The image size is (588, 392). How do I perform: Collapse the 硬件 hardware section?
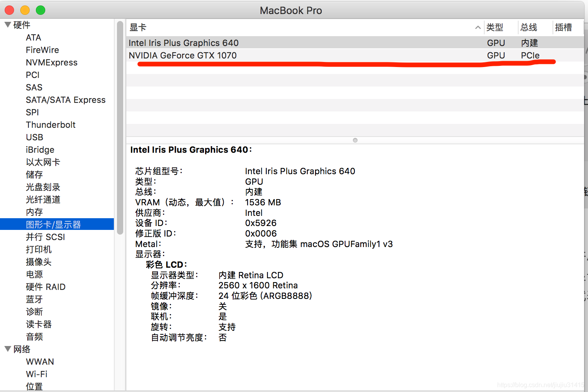(x=8, y=25)
